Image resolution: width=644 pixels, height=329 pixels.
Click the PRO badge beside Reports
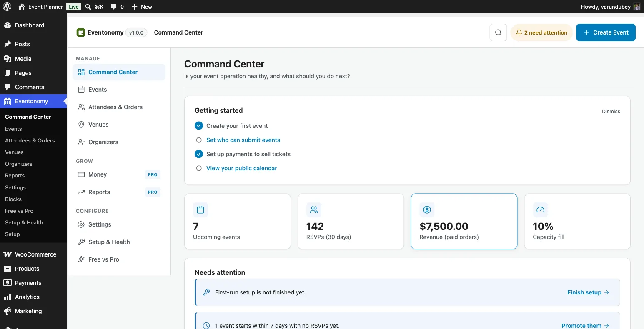(x=153, y=192)
